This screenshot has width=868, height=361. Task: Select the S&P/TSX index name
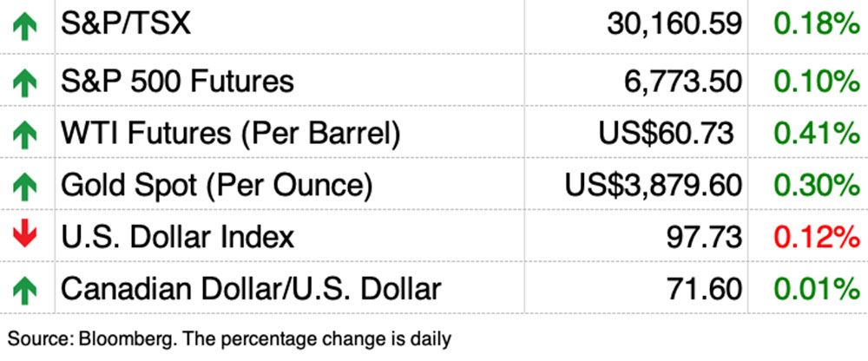[125, 25]
